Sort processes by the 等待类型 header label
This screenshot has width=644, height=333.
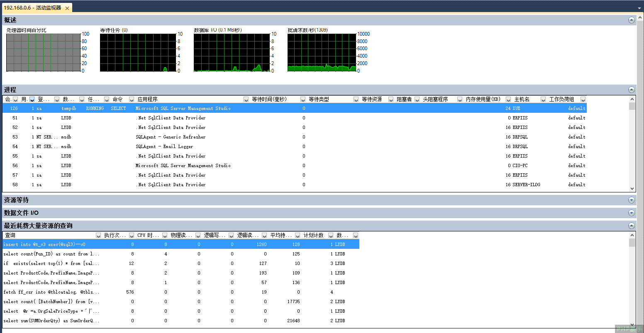[x=319, y=100]
